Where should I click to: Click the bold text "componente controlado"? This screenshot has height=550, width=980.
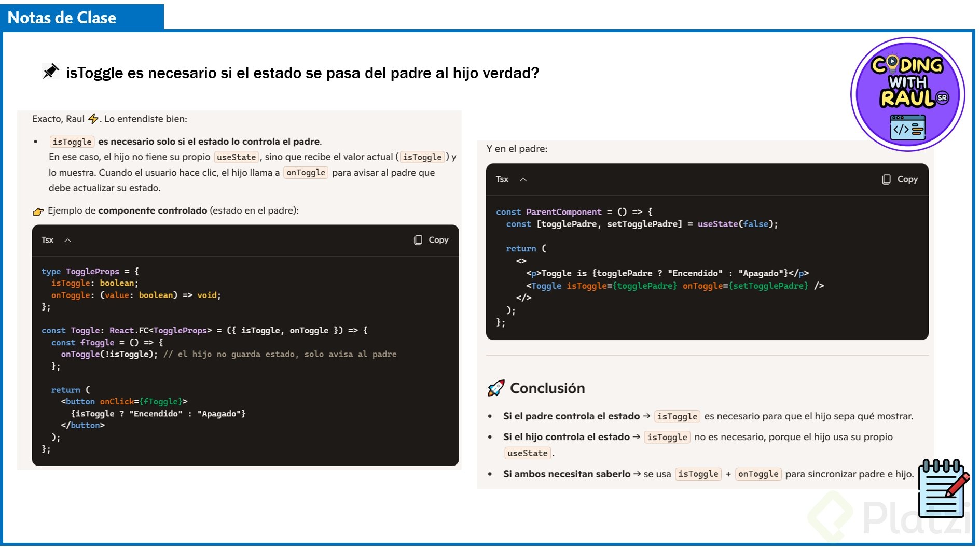point(153,210)
